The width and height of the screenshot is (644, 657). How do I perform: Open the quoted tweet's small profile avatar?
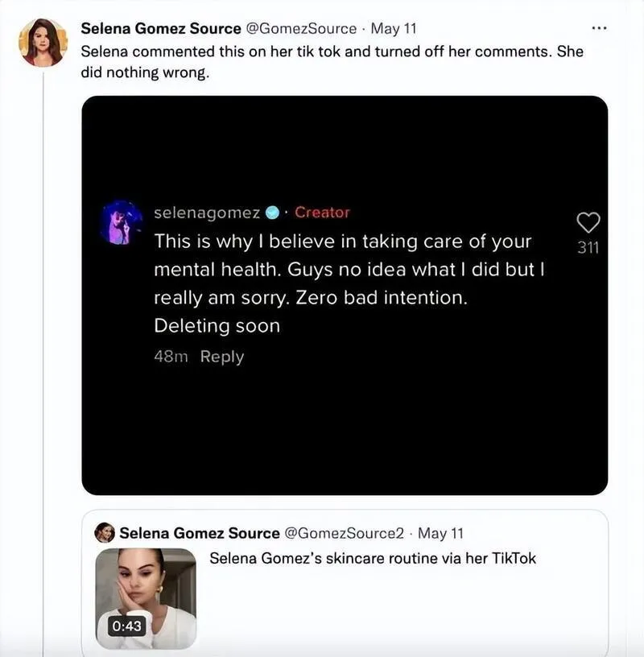[x=105, y=532]
